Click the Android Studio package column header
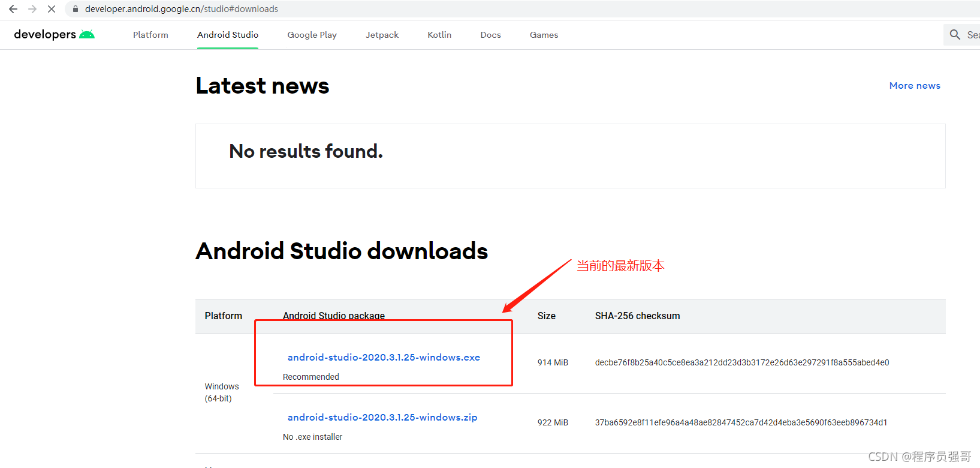The height and width of the screenshot is (468, 980). [334, 316]
